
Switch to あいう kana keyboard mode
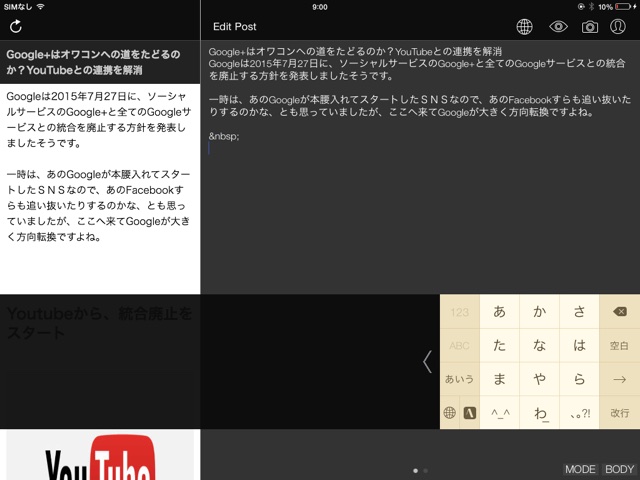(x=460, y=379)
